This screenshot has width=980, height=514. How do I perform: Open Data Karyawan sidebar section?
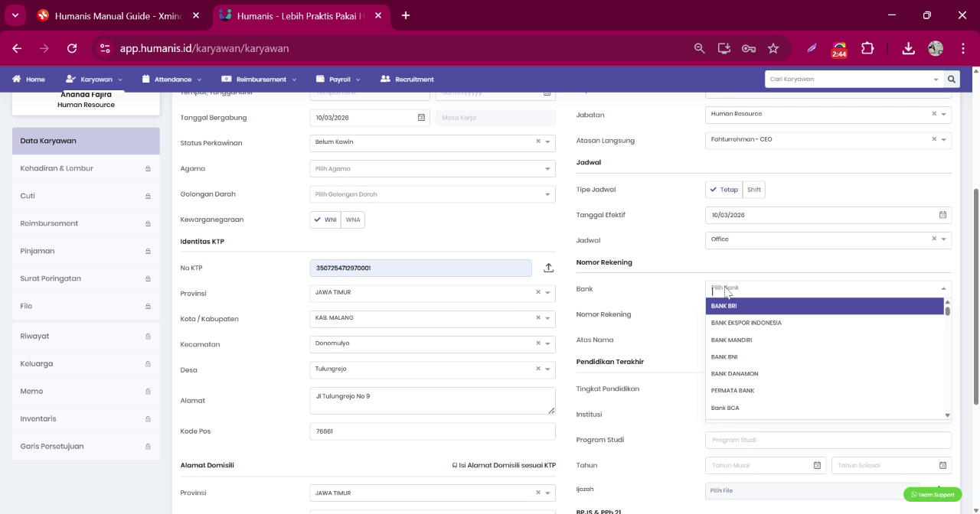86,141
